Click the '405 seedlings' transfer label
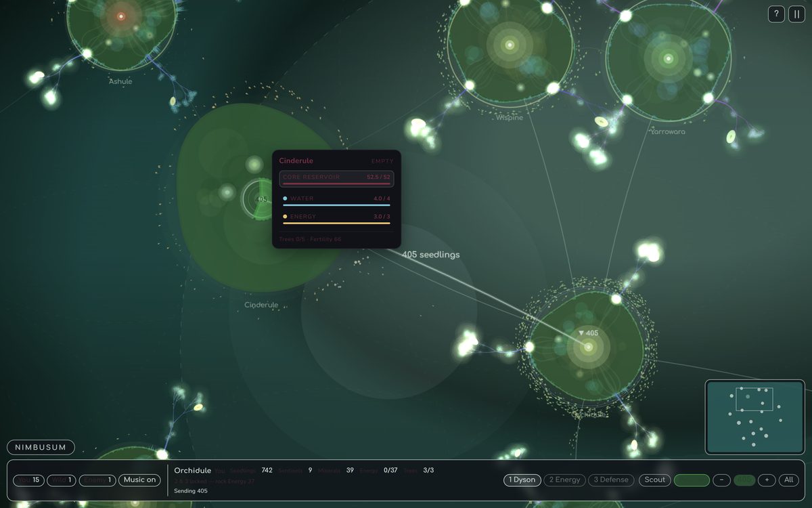The height and width of the screenshot is (508, 812). click(x=431, y=255)
